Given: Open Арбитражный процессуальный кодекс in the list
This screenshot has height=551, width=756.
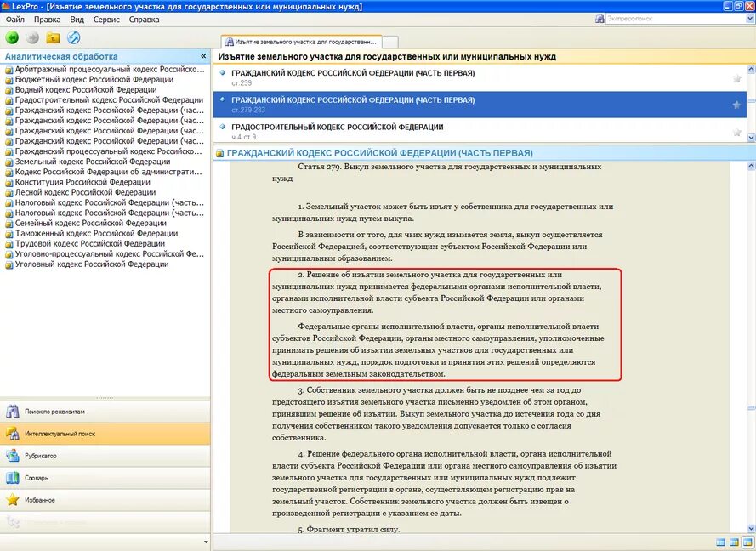Looking at the screenshot, I should 105,70.
